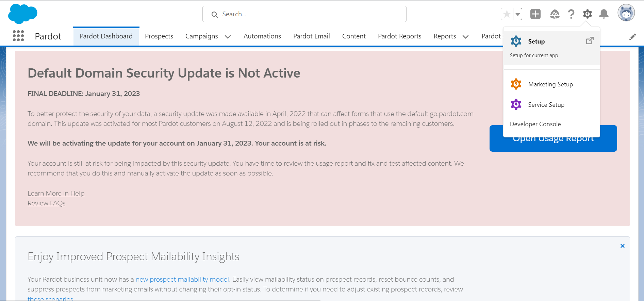
Task: Dismiss the Mailability Insights panel
Action: click(x=623, y=246)
